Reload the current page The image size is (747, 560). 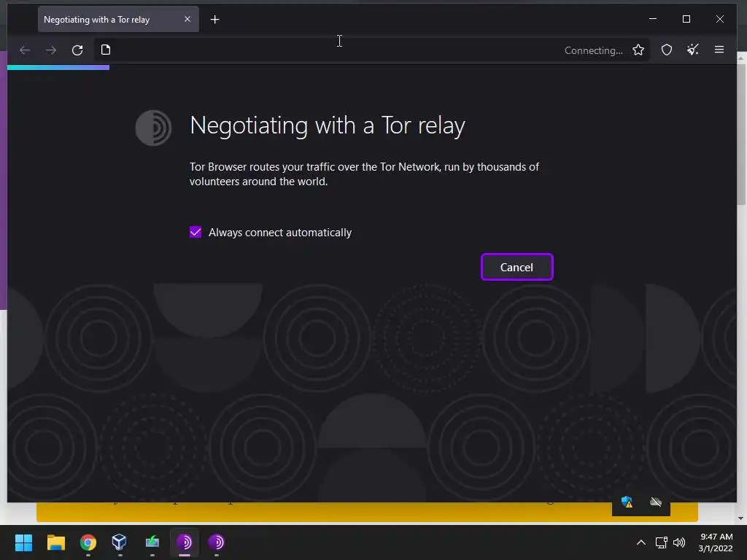point(77,50)
